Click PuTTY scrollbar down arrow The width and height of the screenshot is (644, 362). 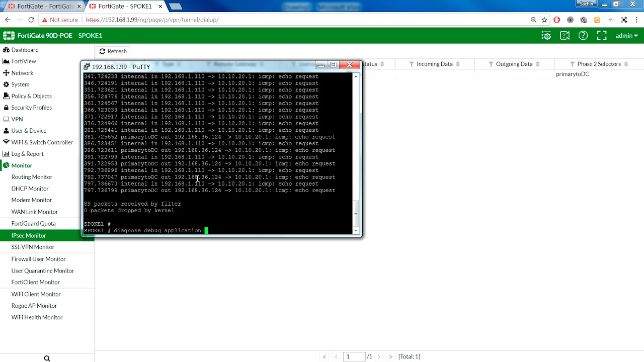coord(356,231)
